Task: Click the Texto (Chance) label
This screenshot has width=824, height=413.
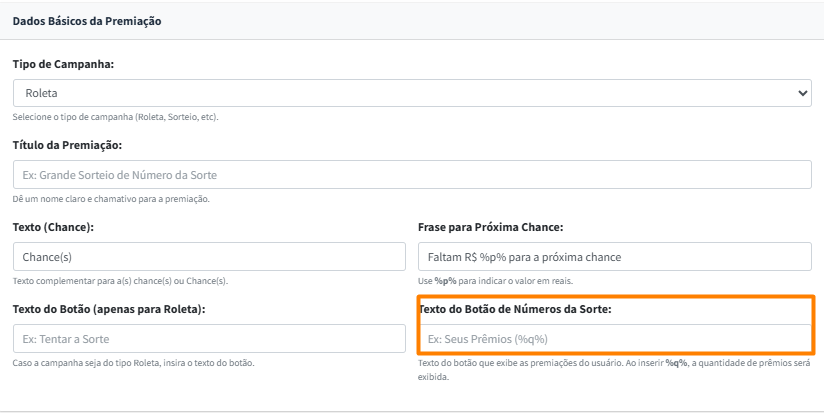Action: click(53, 228)
